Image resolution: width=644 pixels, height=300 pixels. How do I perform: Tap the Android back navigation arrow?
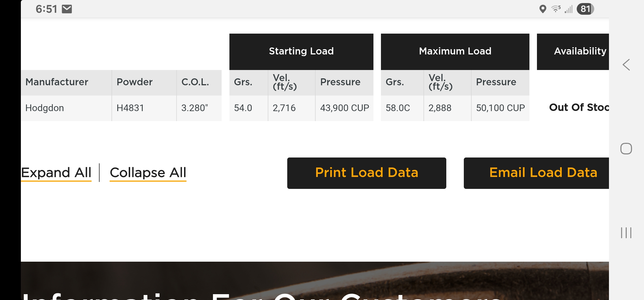(x=626, y=65)
